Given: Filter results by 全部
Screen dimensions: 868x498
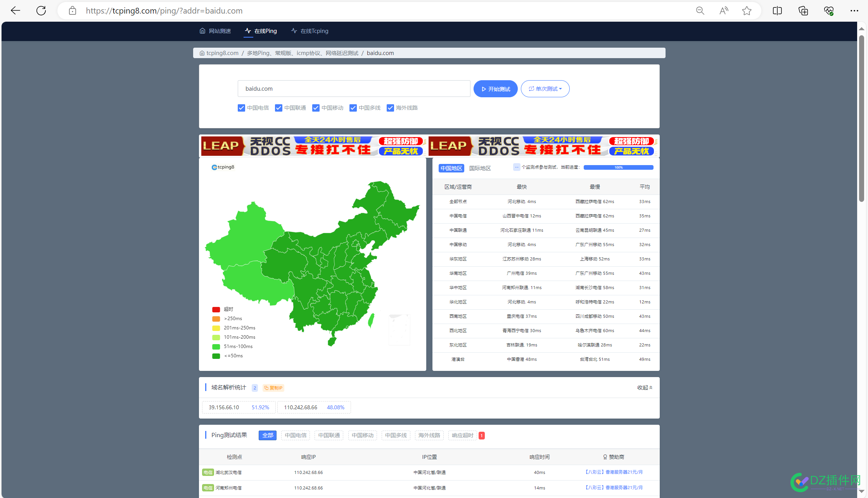Looking at the screenshot, I should [x=268, y=435].
